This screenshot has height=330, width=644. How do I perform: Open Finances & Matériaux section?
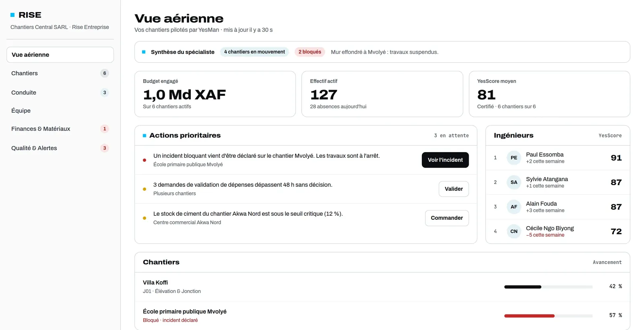(60, 129)
